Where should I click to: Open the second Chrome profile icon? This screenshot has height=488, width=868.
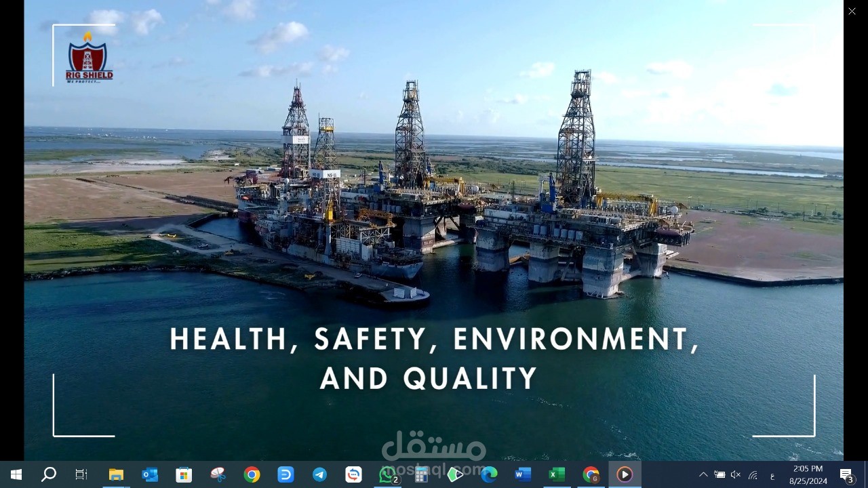(591, 474)
